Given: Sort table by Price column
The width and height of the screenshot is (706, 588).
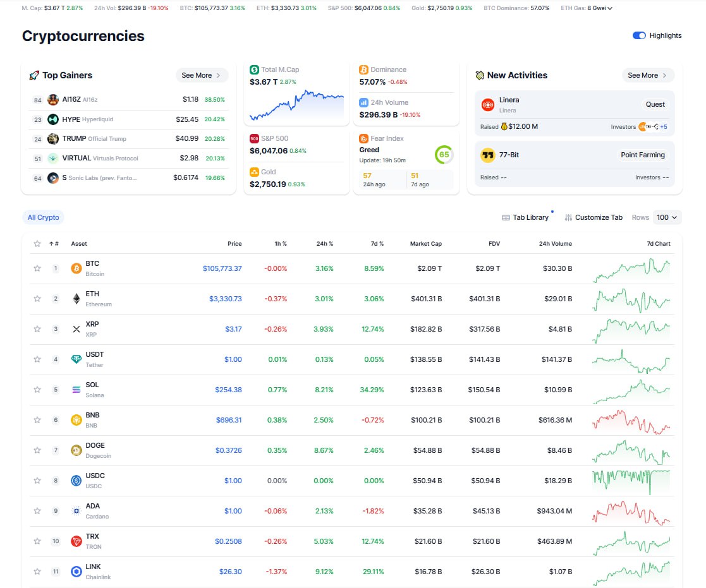Looking at the screenshot, I should tap(234, 244).
